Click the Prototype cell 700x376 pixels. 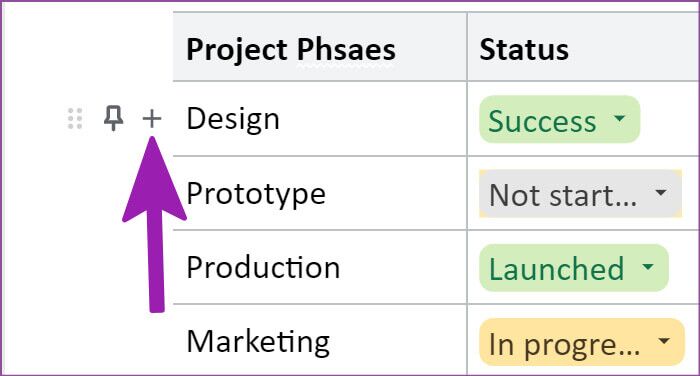[x=320, y=193]
